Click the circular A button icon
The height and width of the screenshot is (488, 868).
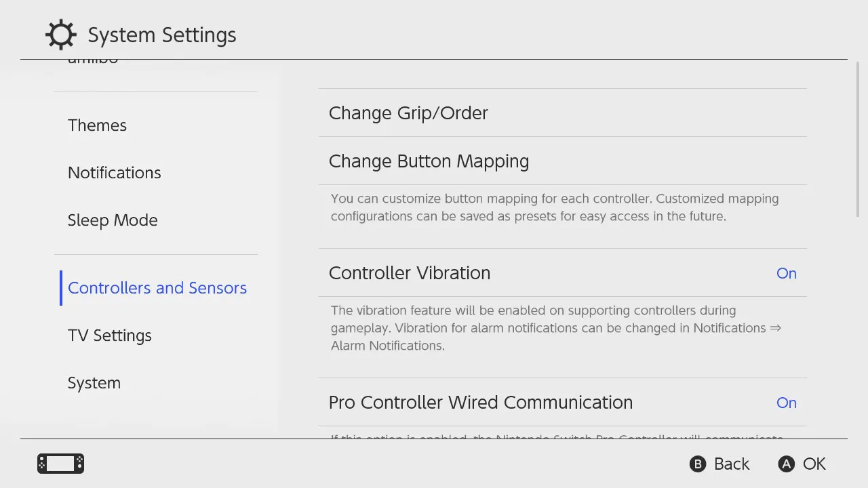tap(786, 464)
